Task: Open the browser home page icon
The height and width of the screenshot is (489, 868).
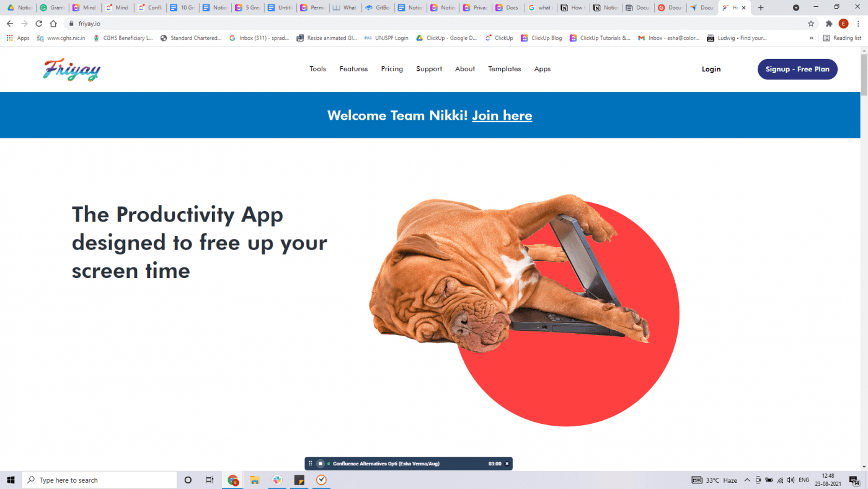Action: 53,24
